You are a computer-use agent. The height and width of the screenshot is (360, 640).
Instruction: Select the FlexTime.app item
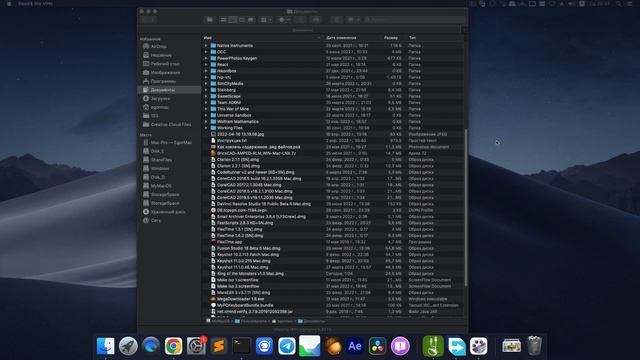click(x=333, y=242)
